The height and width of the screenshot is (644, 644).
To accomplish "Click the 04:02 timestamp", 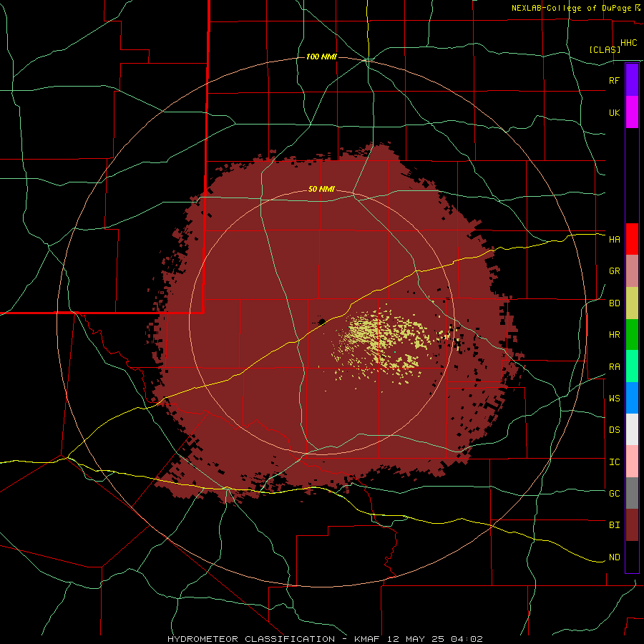I will [x=466, y=639].
